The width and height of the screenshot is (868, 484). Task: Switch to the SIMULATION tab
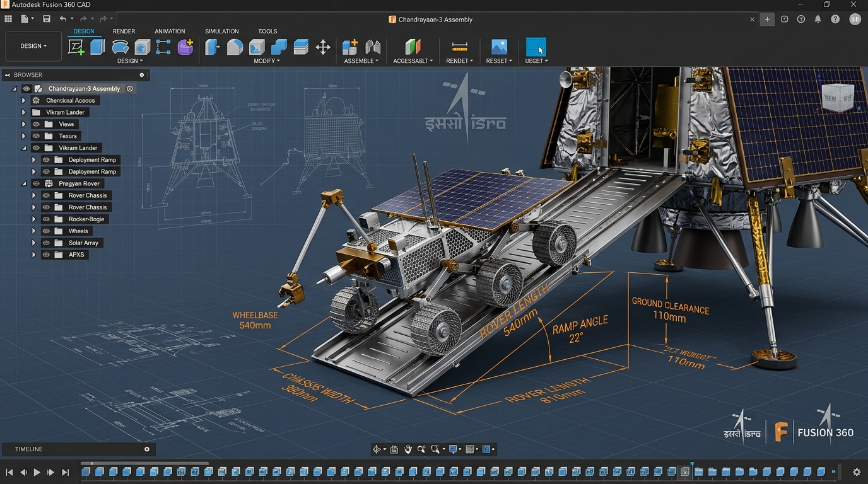[x=222, y=31]
